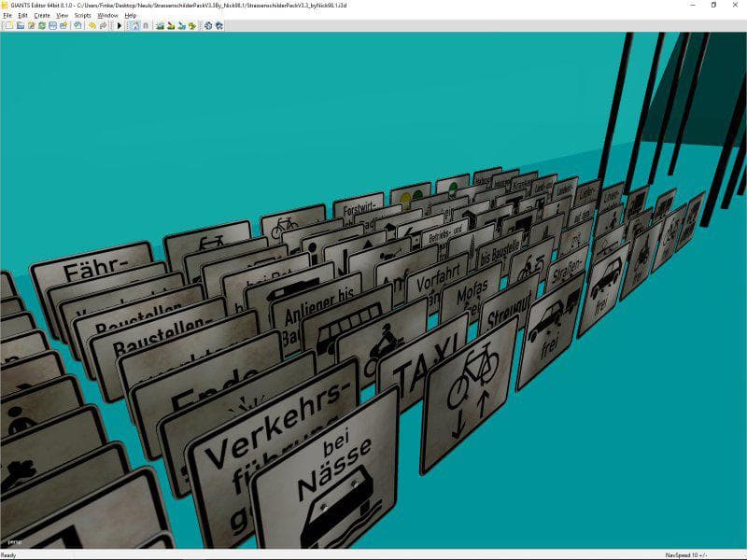Minimize the GIANTS Editor window

click(x=693, y=5)
